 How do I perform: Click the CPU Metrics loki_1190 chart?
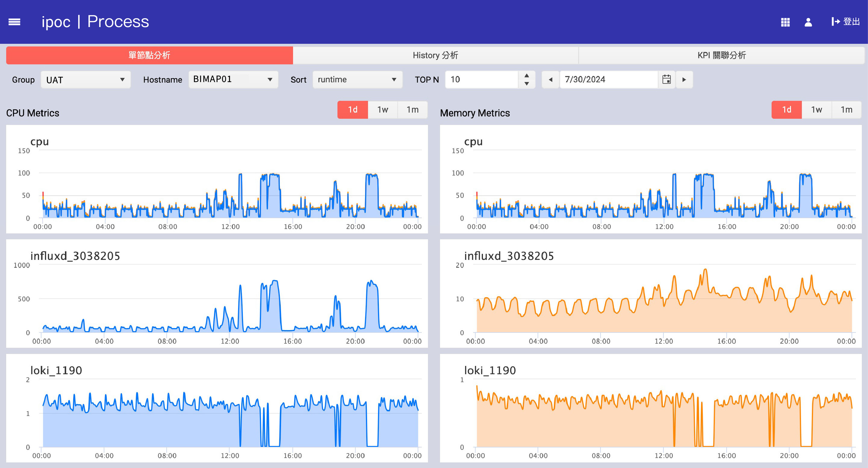click(x=217, y=408)
